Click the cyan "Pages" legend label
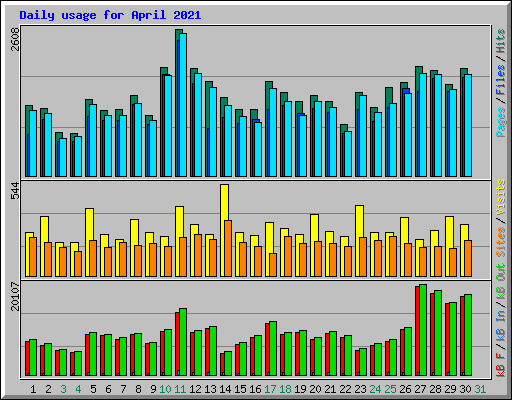Viewport: 512px width, 400px height. coord(501,122)
